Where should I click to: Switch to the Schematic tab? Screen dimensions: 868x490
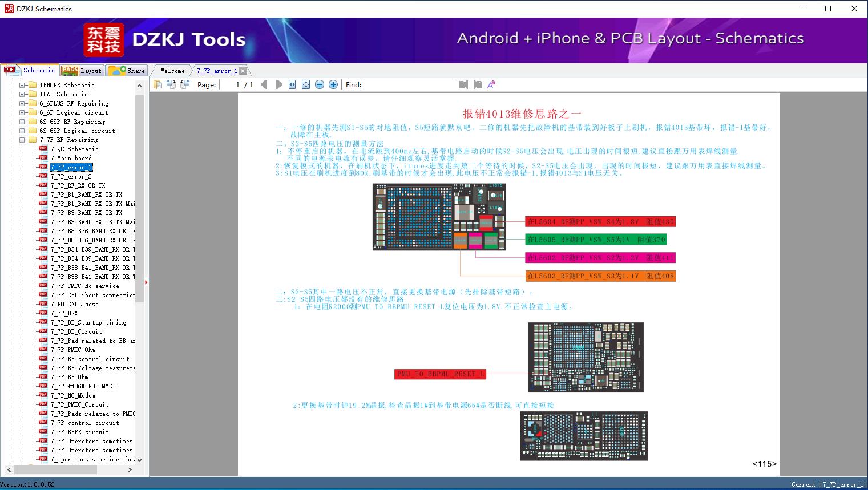(30, 70)
